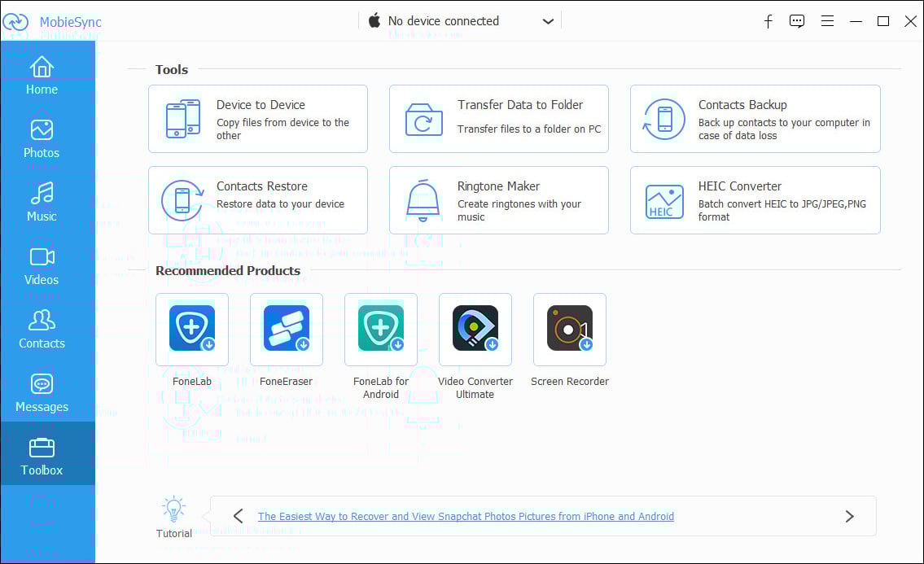This screenshot has height=564, width=924.
Task: Expand the device connection dropdown
Action: (548, 21)
